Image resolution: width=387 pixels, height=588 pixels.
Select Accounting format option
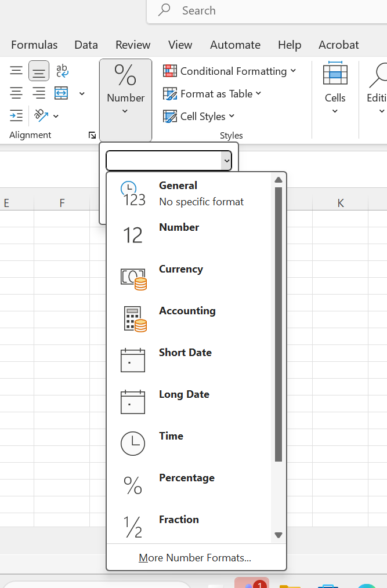click(189, 318)
